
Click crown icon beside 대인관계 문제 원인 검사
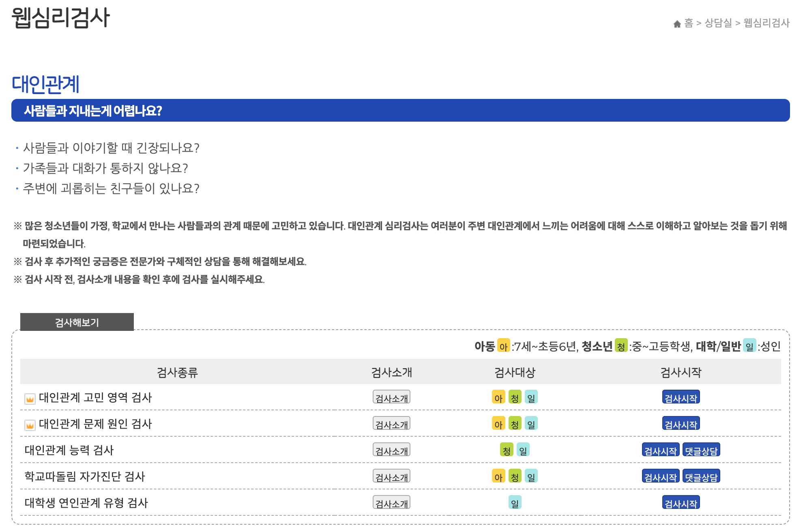point(30,425)
